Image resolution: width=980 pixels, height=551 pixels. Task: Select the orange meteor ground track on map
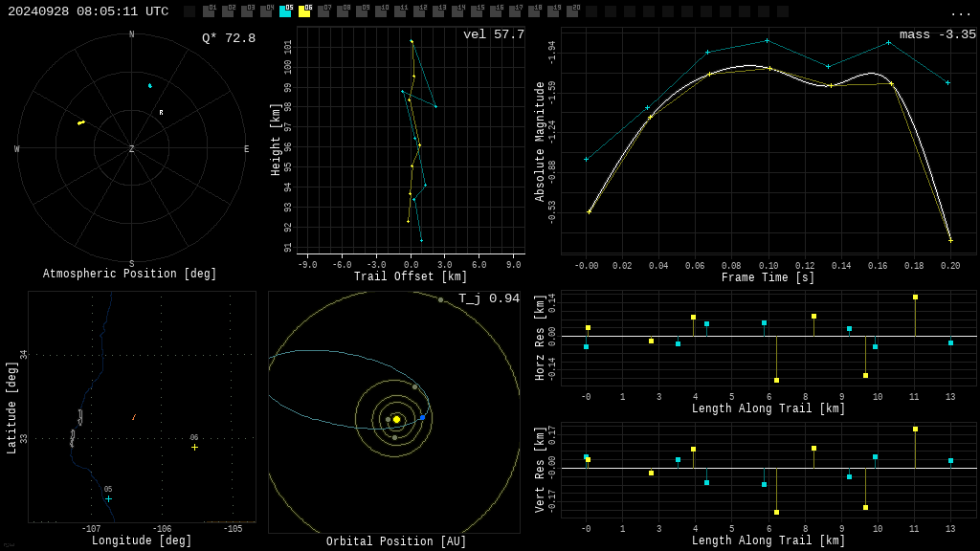[x=134, y=417]
